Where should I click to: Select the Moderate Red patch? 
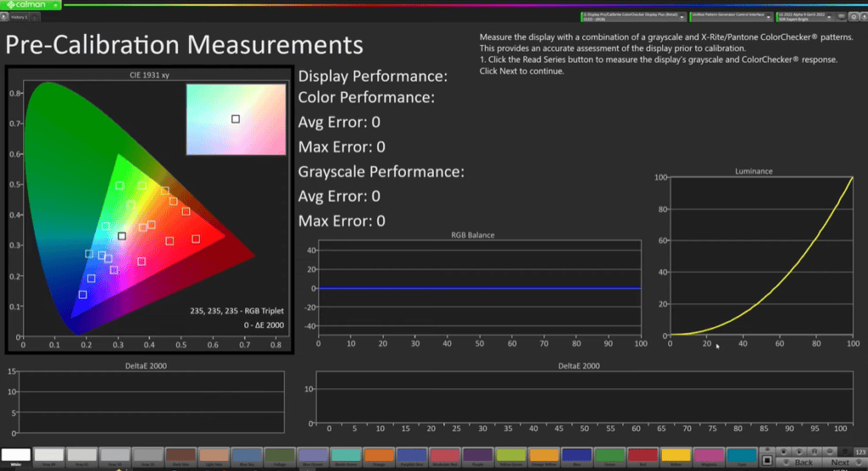[x=444, y=457]
